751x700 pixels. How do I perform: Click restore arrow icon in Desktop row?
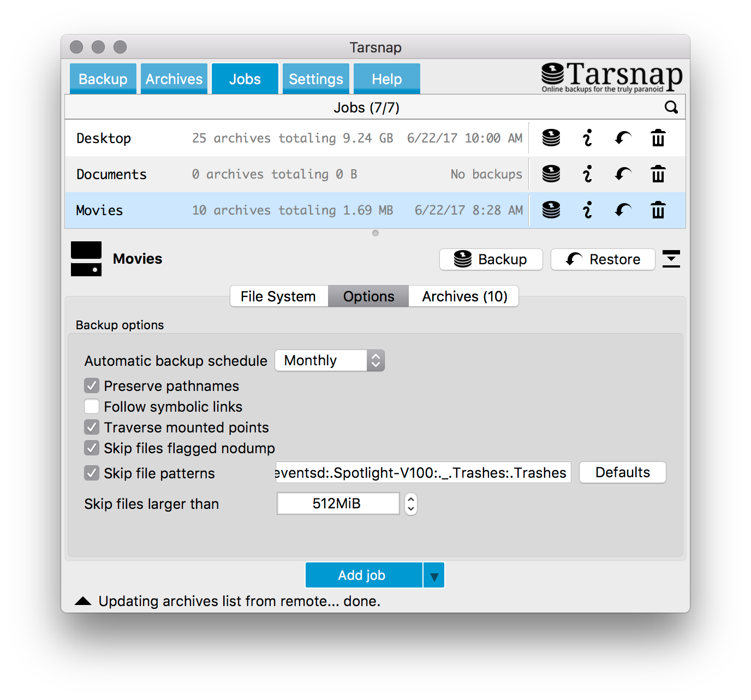click(623, 138)
